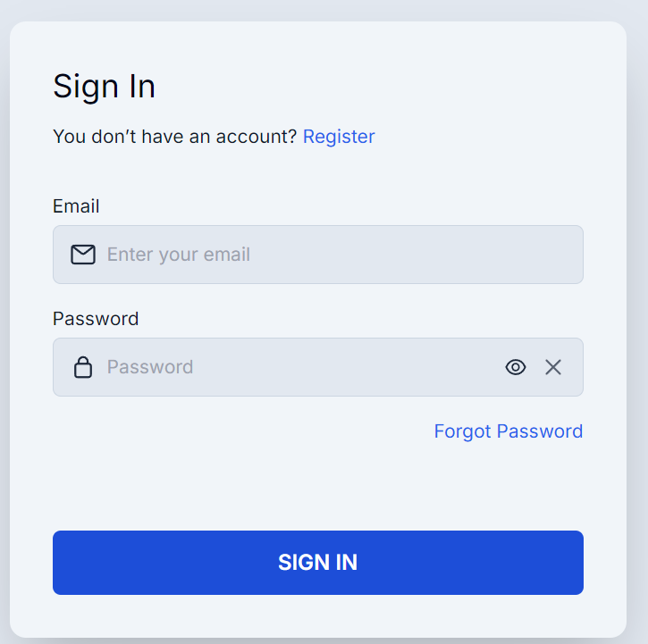This screenshot has width=648, height=644.
Task: Show password using the eye icon
Action: (516, 367)
